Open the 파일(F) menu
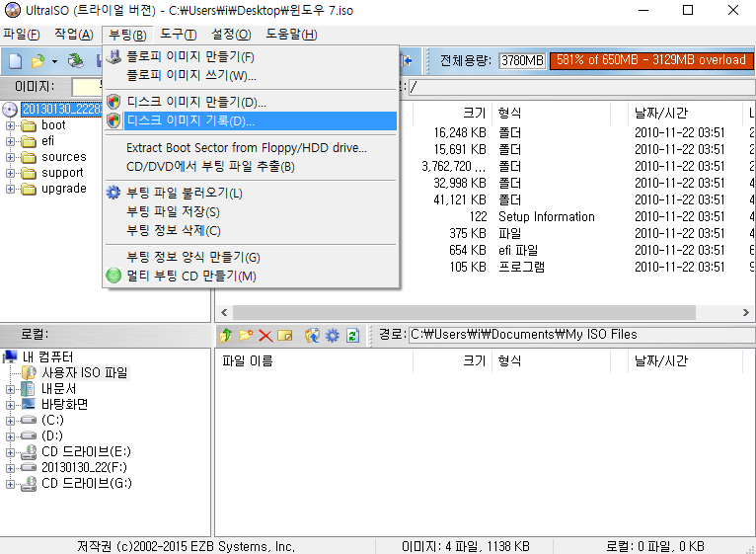This screenshot has height=554, width=756. [x=21, y=35]
